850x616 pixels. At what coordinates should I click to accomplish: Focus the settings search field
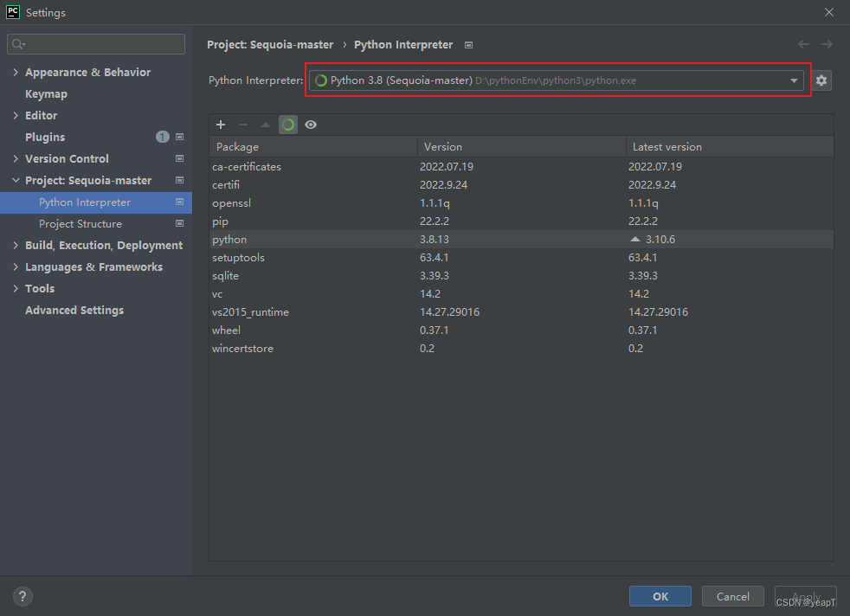96,44
